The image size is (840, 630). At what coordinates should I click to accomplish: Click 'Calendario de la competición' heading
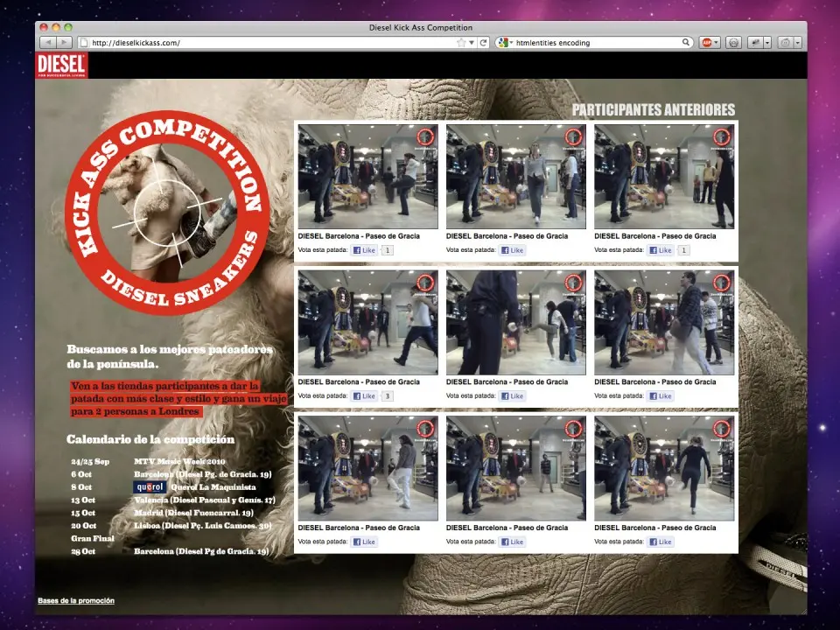tap(150, 439)
